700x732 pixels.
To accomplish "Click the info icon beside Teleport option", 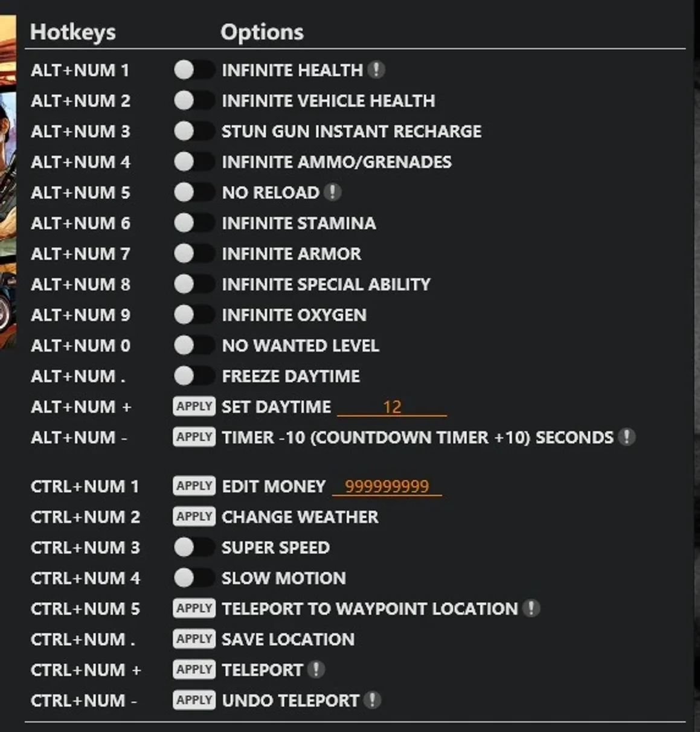I will coord(316,669).
